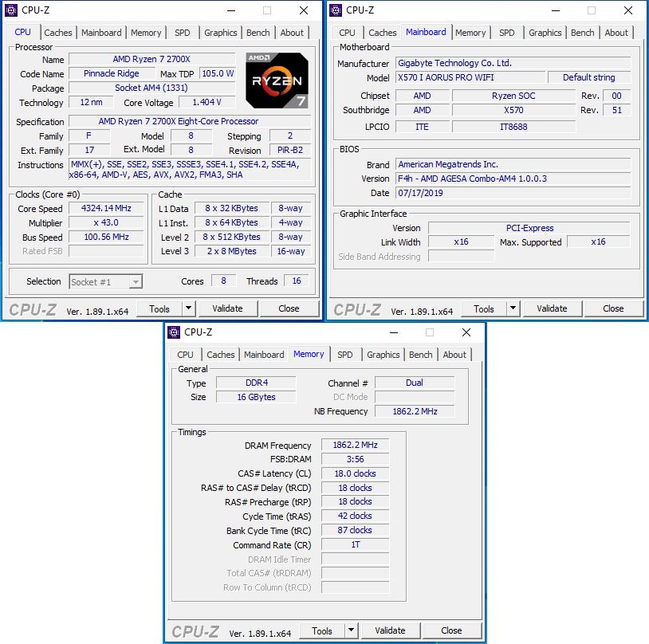Click the '3:56' FSB:DRAM value

tap(355, 459)
